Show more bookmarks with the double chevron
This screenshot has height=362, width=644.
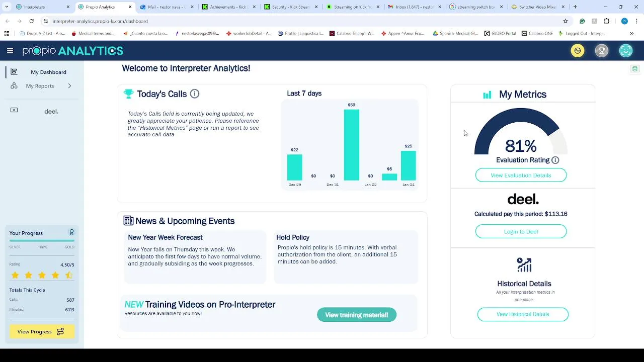pos(632,34)
